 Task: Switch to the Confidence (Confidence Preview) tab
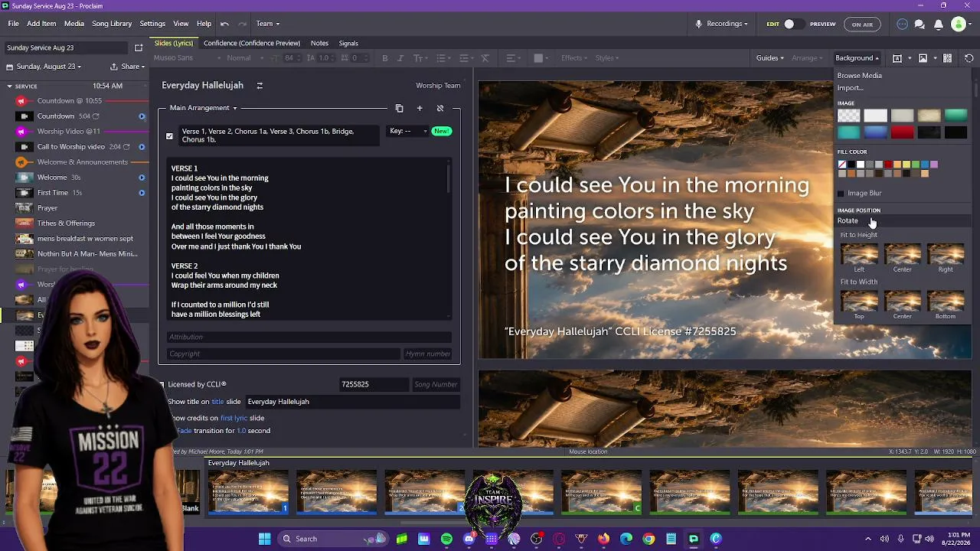click(252, 44)
